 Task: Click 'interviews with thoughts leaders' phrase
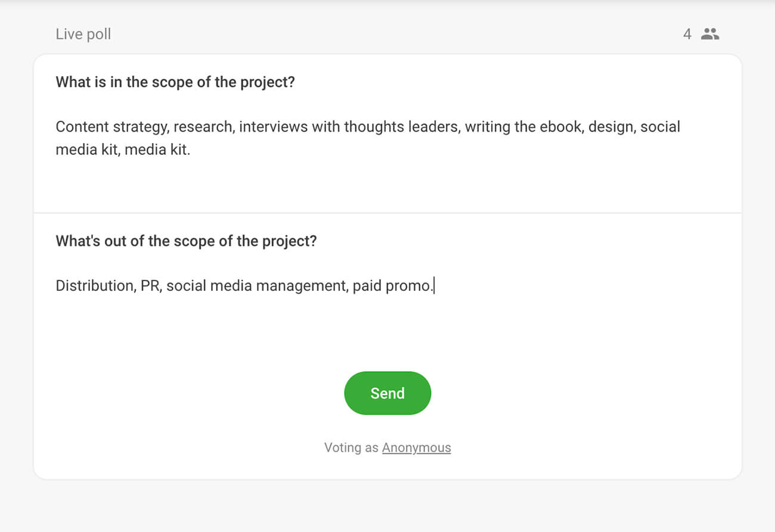tap(349, 127)
